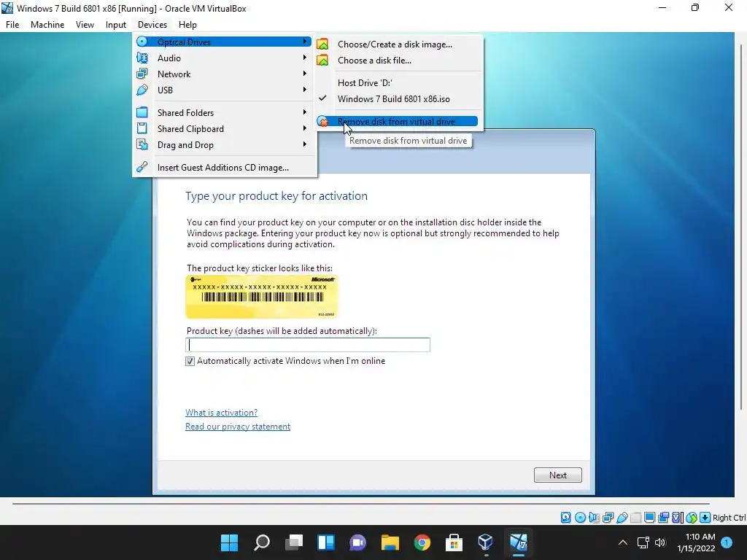Screen dimensions: 747x560
Task: Click the Choose a disk file icon
Action: point(322,61)
